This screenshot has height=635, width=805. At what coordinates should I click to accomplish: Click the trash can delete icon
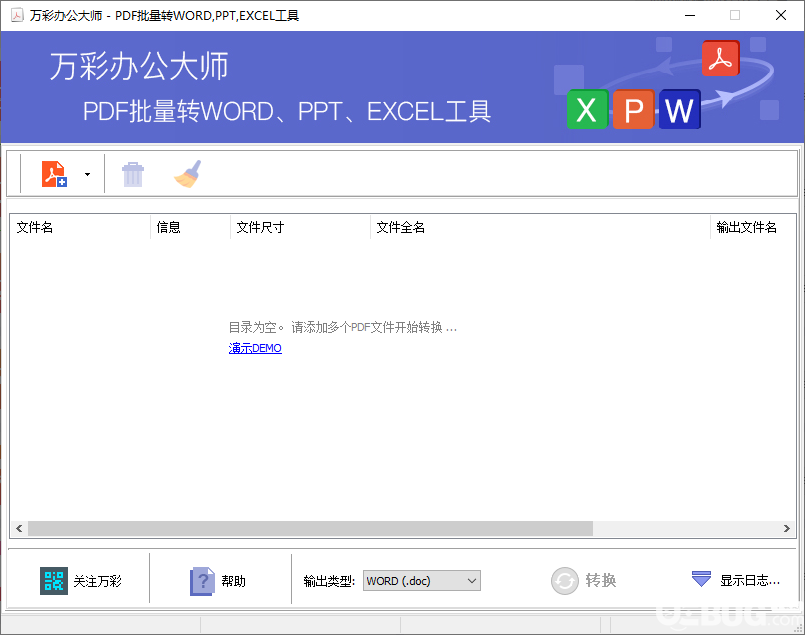[133, 175]
